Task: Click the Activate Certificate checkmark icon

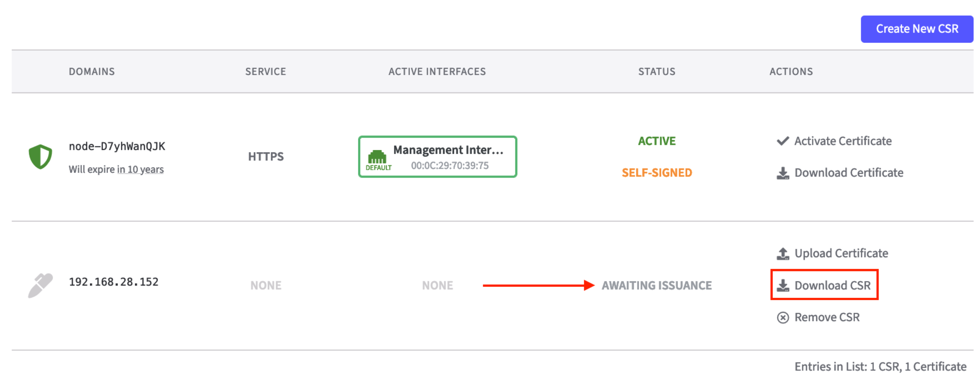Action: pyautogui.click(x=782, y=141)
